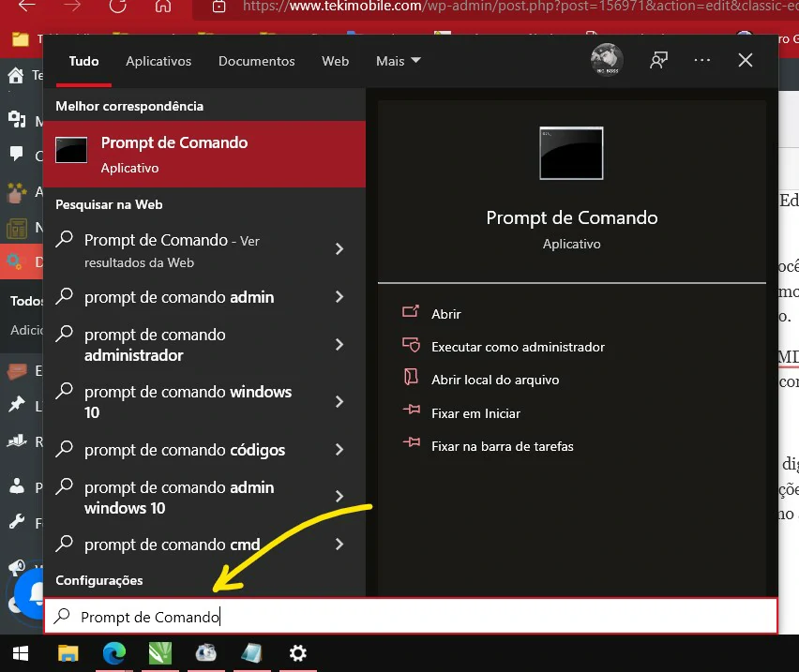
Task: Expand arrow for 'prompt de comando códigos'
Action: click(339, 450)
